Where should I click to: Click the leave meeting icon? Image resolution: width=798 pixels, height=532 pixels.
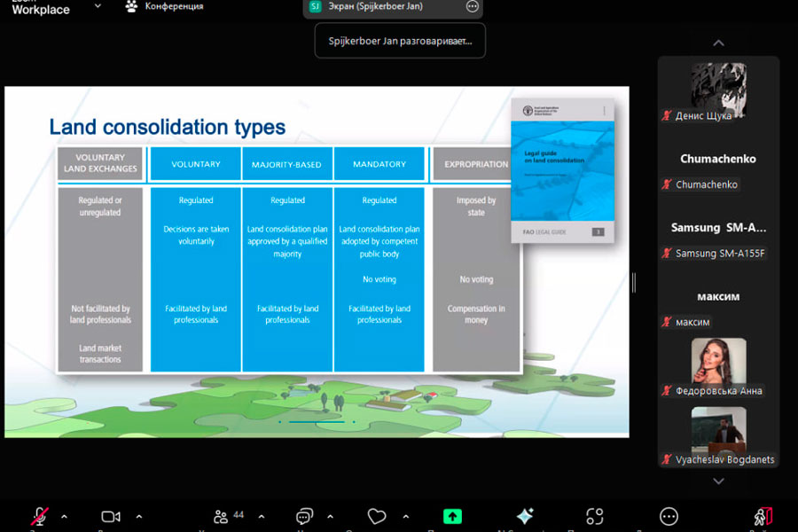tap(763, 516)
